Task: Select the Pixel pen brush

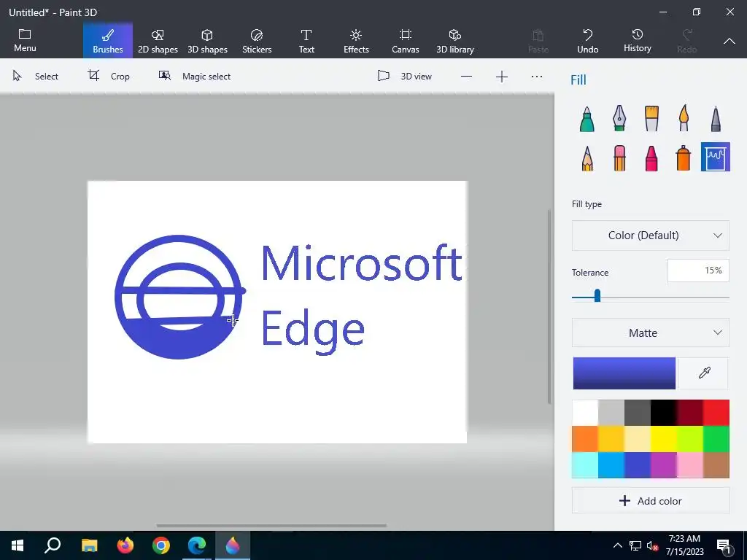Action: [x=716, y=119]
